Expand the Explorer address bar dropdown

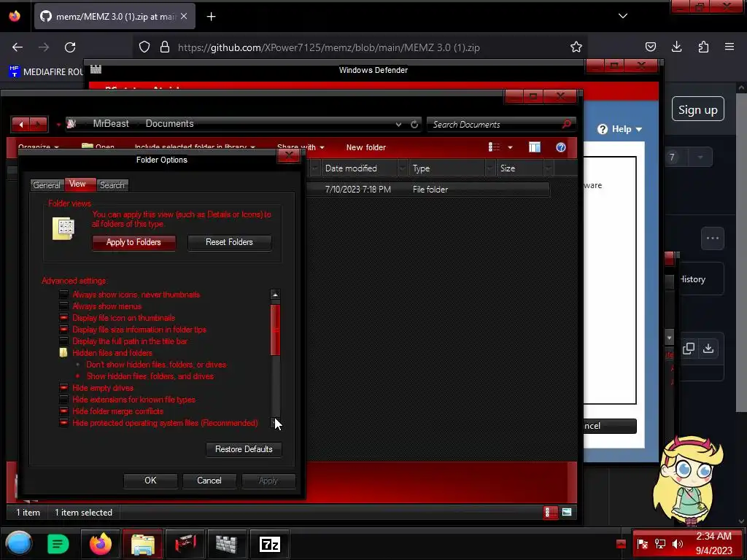[x=398, y=124]
